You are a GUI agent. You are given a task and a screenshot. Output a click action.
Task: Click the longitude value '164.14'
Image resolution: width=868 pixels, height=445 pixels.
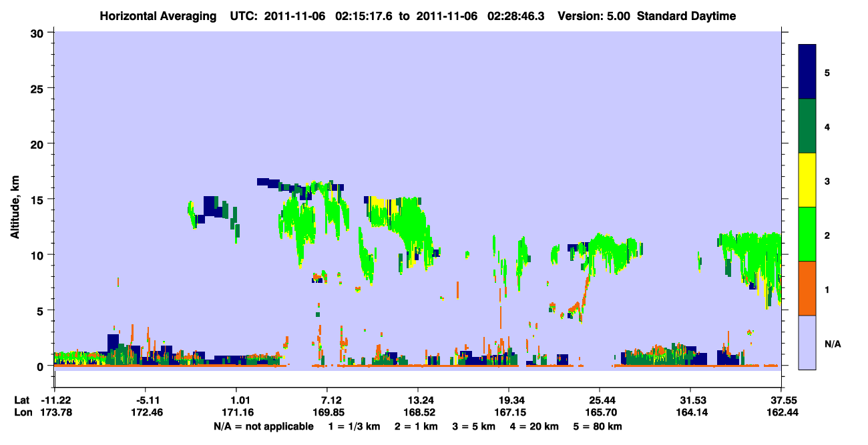point(690,412)
